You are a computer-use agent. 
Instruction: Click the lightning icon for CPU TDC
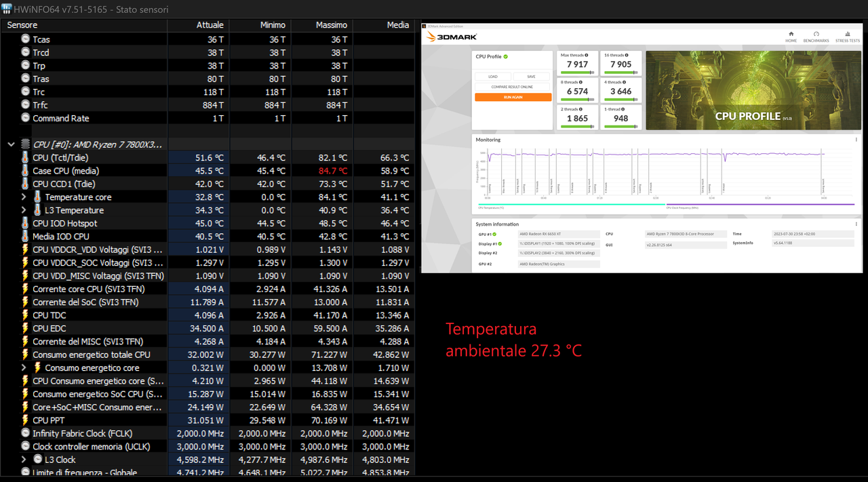[26, 315]
